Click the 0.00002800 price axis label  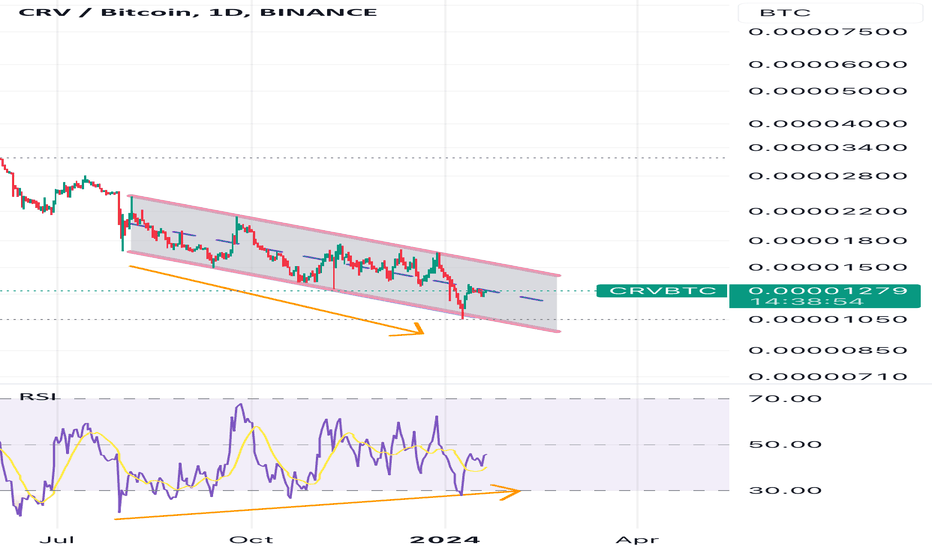point(828,176)
